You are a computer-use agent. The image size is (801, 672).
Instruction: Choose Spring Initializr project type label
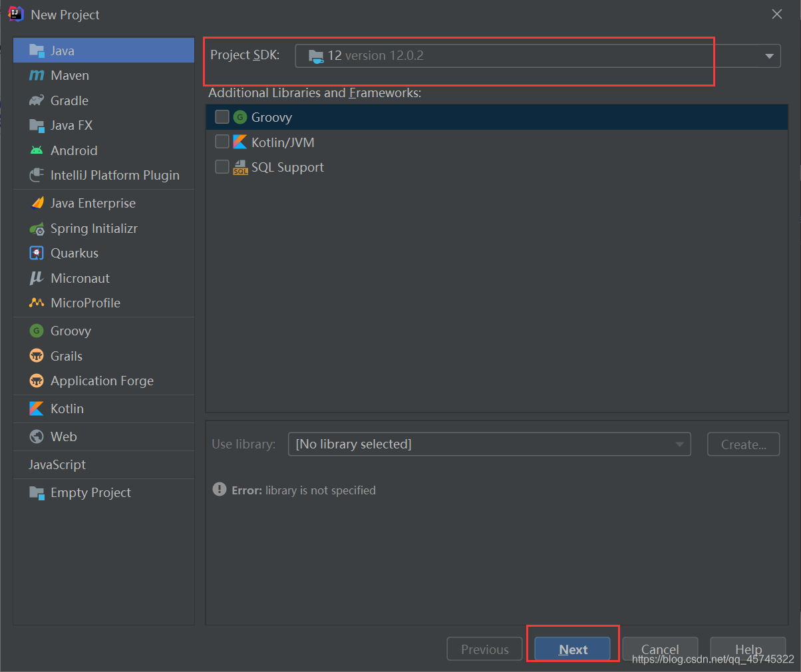pos(94,228)
